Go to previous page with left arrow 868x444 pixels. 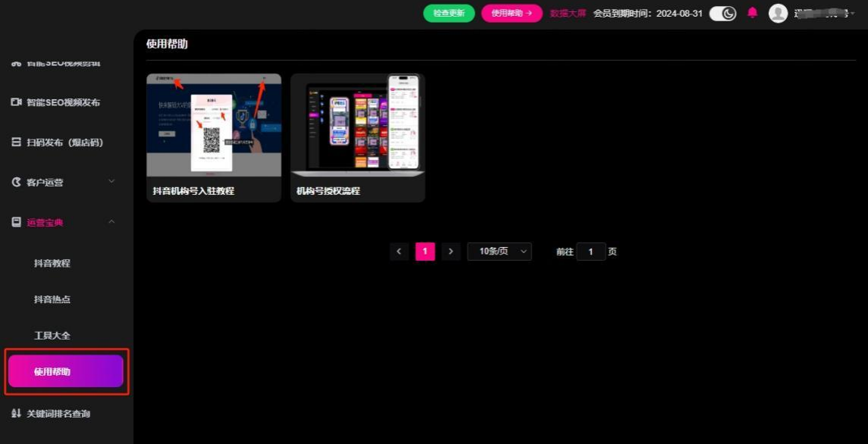click(x=400, y=252)
